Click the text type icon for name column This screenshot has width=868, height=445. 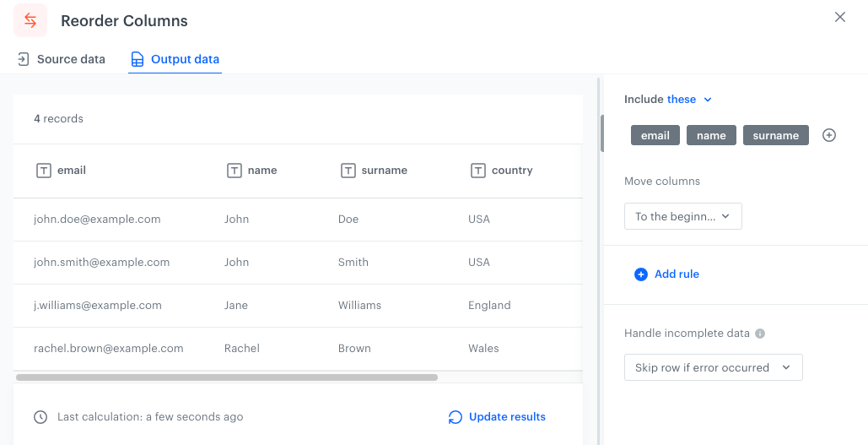click(x=235, y=171)
